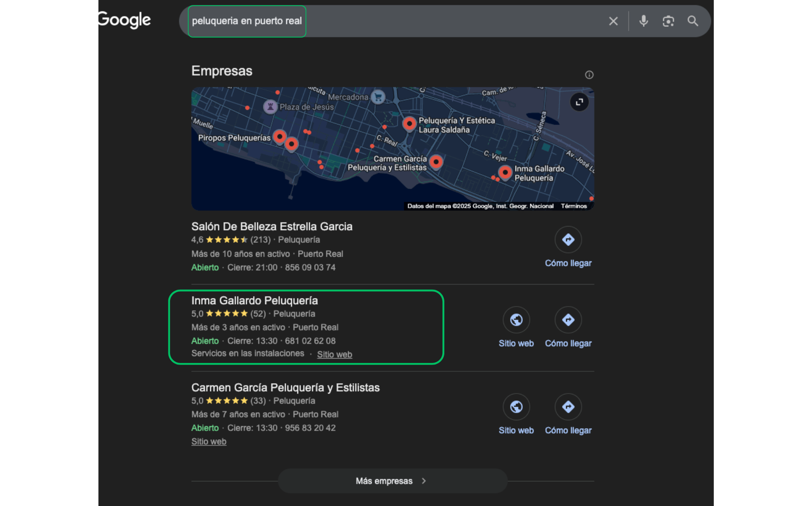The image size is (812, 506).
Task: Select Carmen García map pin
Action: click(x=436, y=162)
